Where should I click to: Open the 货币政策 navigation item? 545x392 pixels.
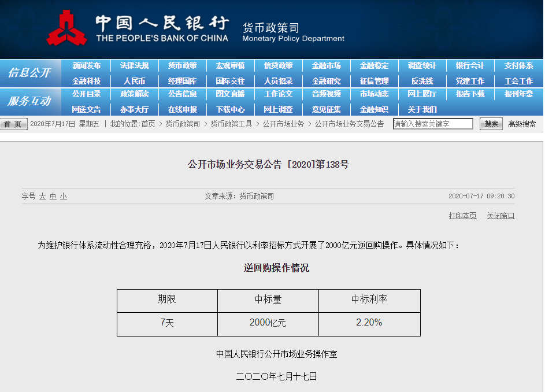pos(182,66)
